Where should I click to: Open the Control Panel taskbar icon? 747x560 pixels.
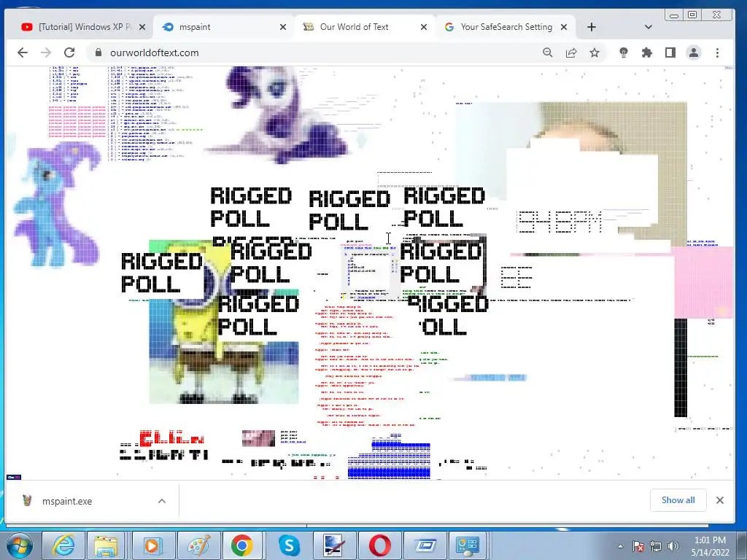pyautogui.click(x=468, y=545)
